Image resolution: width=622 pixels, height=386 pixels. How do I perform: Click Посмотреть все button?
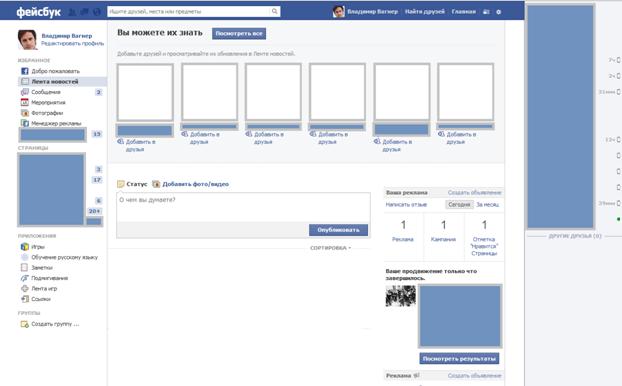(x=239, y=34)
